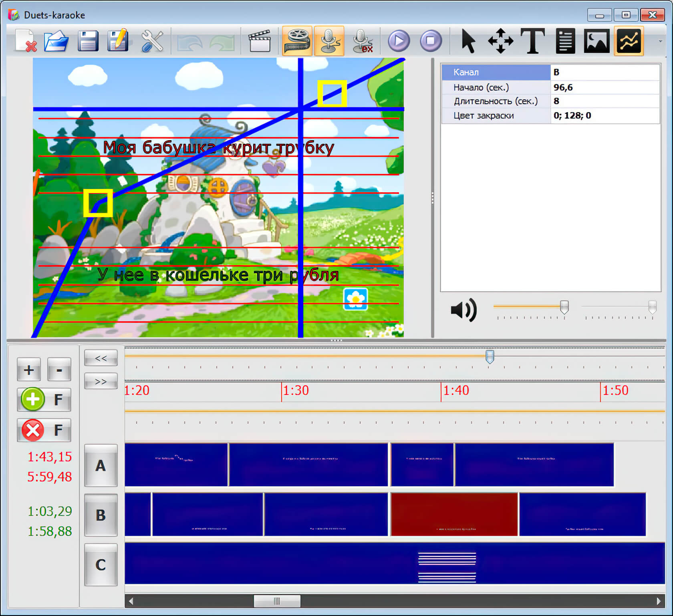Click the clapperboard icon
Screen dimensions: 673x616
[x=259, y=41]
